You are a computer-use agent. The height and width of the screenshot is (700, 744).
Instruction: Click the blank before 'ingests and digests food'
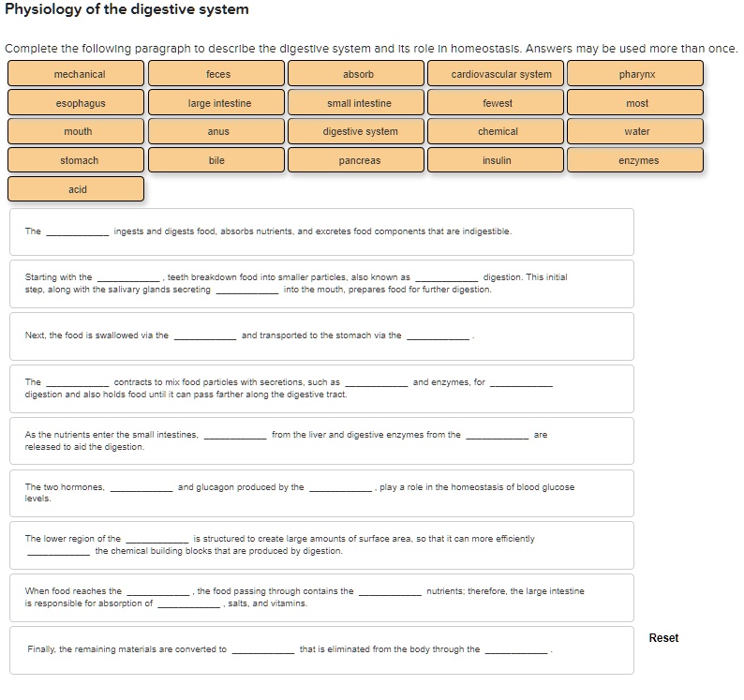[x=78, y=231]
